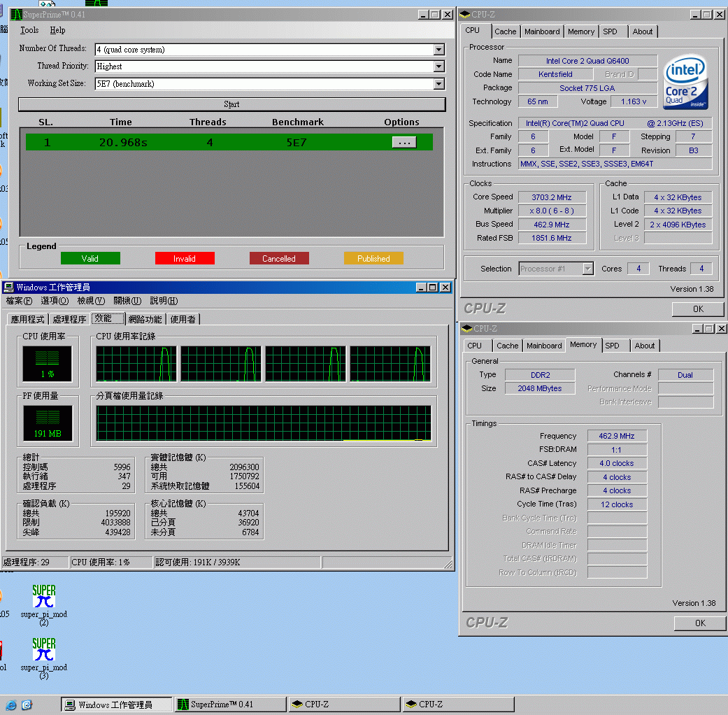Open Task Manager 檔案(F) menu

point(19,301)
